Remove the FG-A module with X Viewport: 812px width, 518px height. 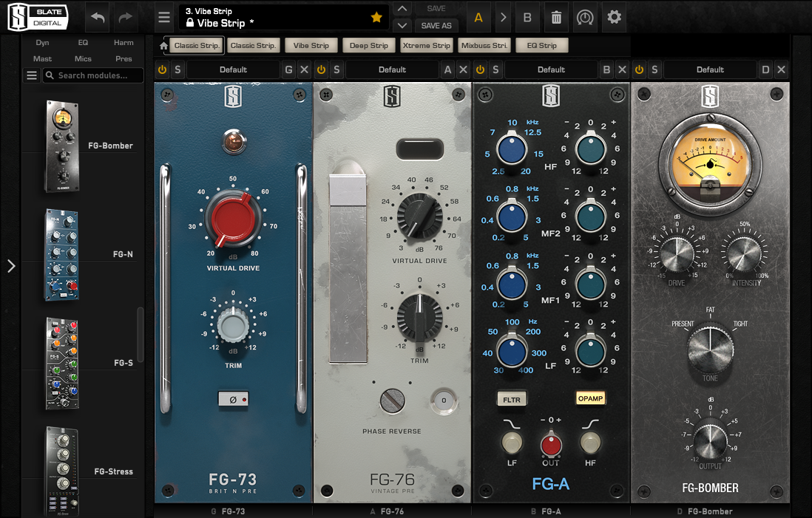click(x=623, y=69)
